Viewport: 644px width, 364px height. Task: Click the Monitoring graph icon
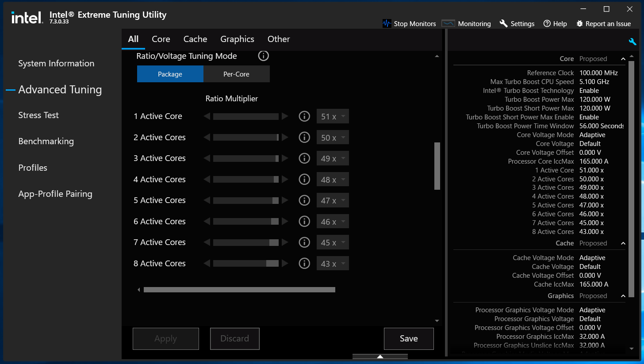[448, 23]
